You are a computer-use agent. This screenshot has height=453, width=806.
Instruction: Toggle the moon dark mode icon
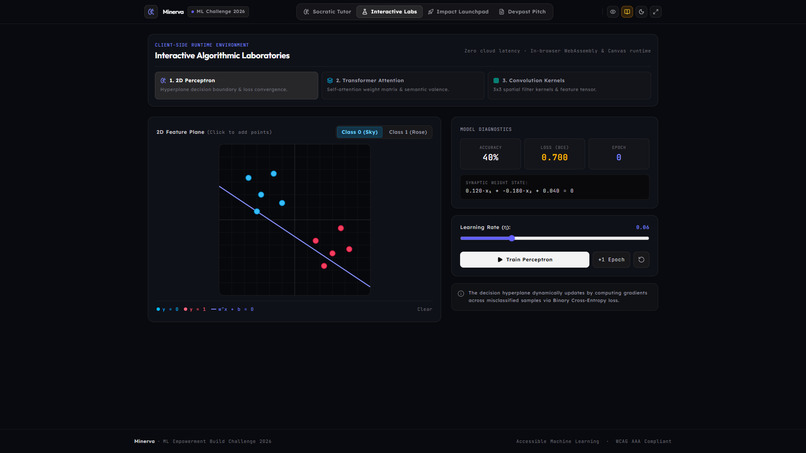(x=641, y=11)
